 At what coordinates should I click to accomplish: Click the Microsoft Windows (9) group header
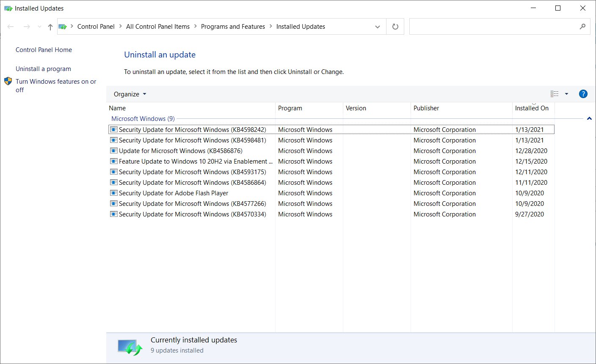click(143, 119)
